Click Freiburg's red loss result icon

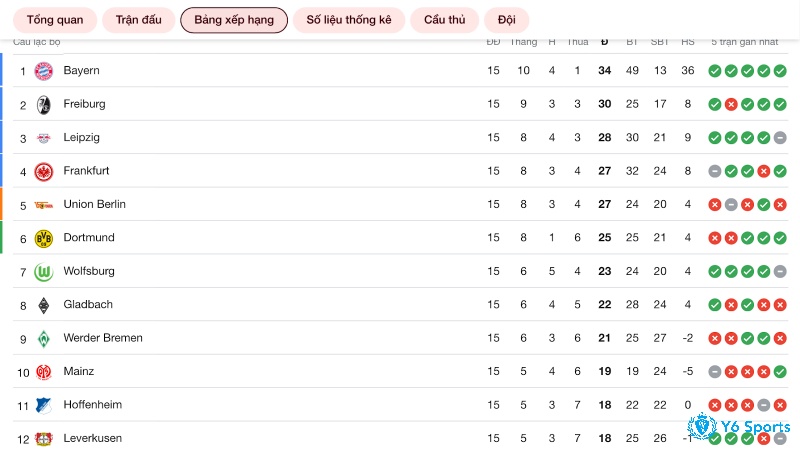point(731,105)
